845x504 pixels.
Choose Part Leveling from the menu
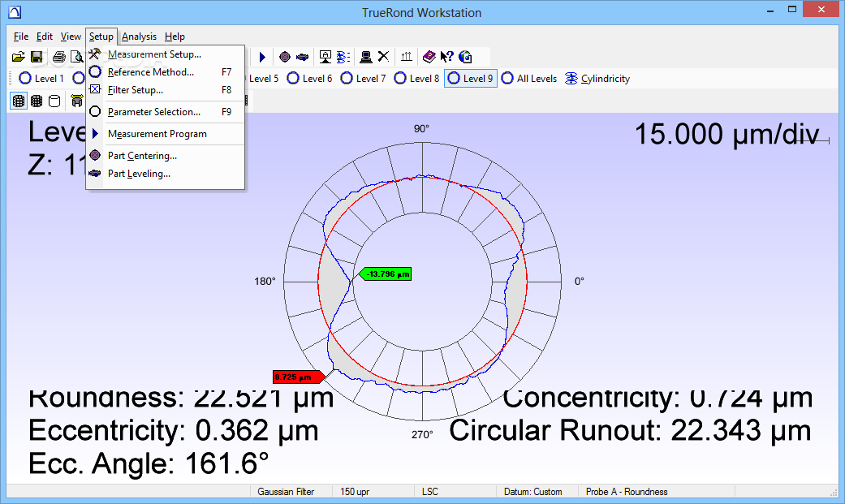coord(166,174)
